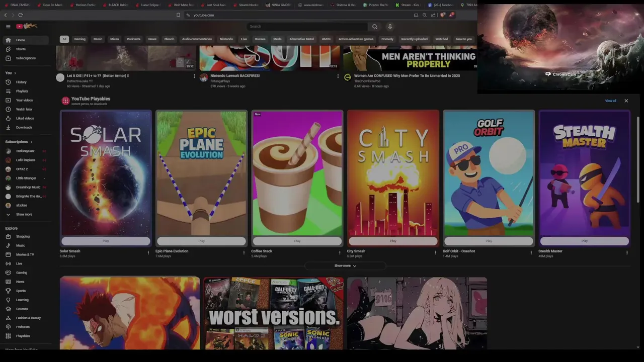The width and height of the screenshot is (644, 362).
Task: Click the search magnifier button
Action: [x=374, y=26]
